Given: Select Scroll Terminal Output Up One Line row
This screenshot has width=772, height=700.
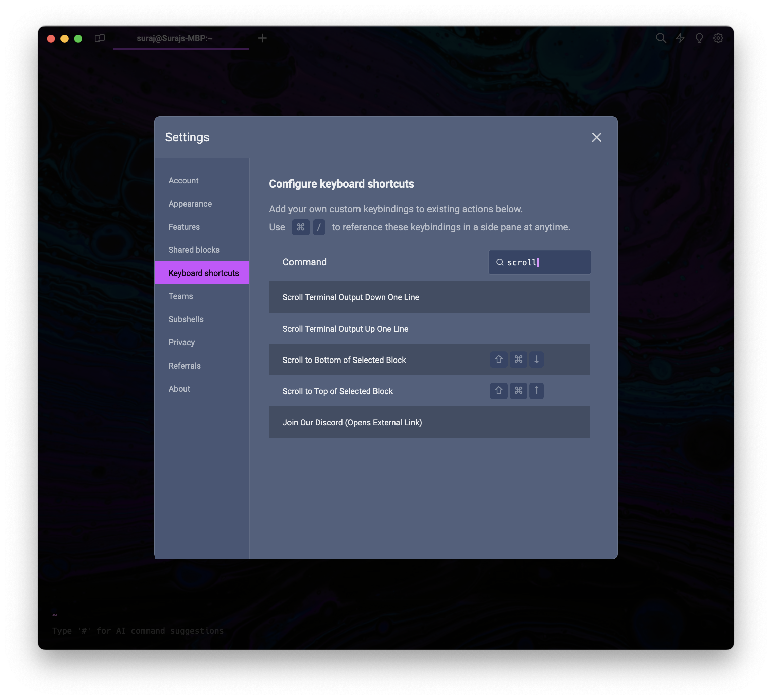Looking at the screenshot, I should (429, 329).
